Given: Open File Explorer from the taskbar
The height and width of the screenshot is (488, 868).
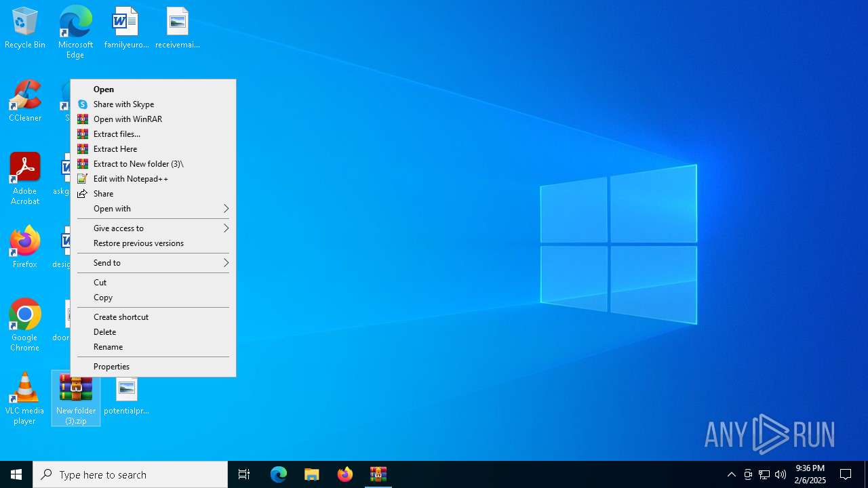Looking at the screenshot, I should tap(312, 474).
